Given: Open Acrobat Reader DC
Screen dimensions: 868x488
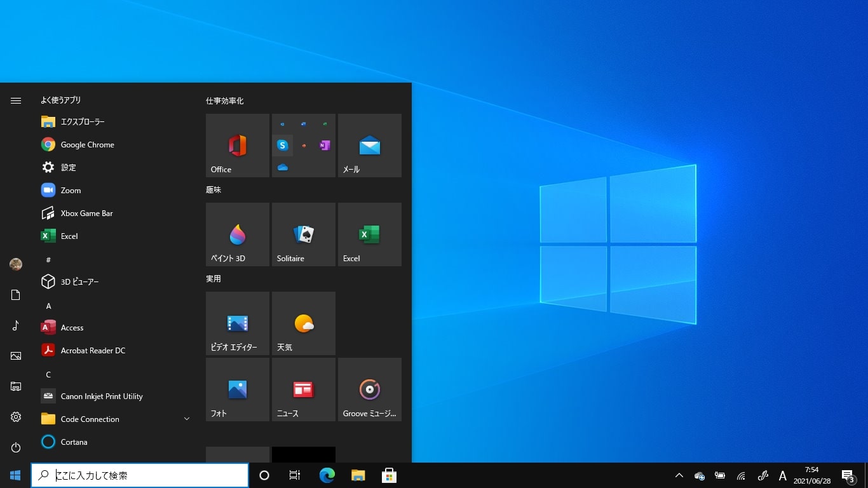Looking at the screenshot, I should point(116,351).
